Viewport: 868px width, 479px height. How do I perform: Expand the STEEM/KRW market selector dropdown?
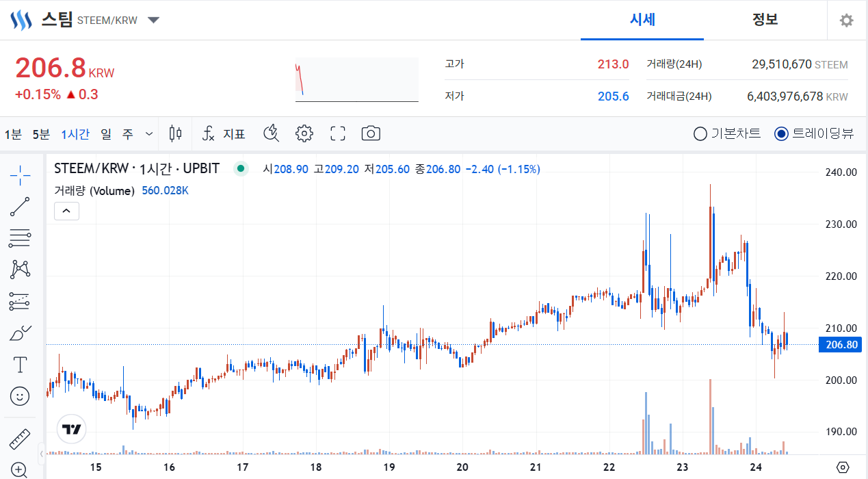point(154,20)
